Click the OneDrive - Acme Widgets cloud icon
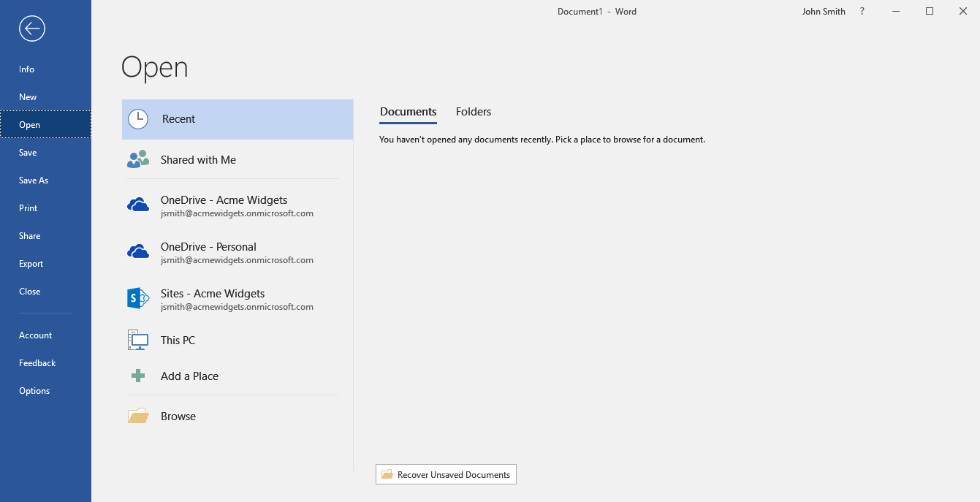The image size is (980, 502). coord(138,206)
